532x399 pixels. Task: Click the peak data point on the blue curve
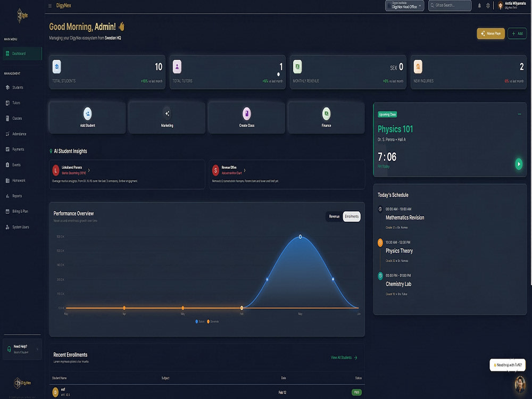300,237
